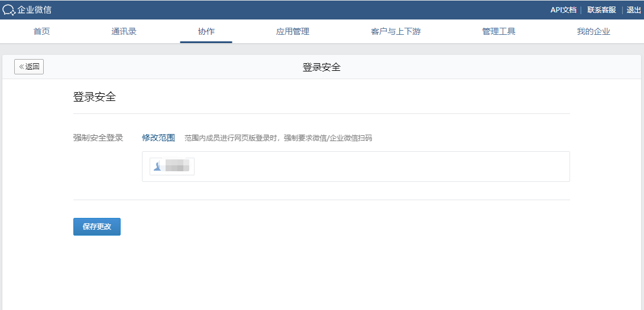Viewport: 644px width, 310px height.
Task: Select the 协作 tab
Action: pos(206,31)
